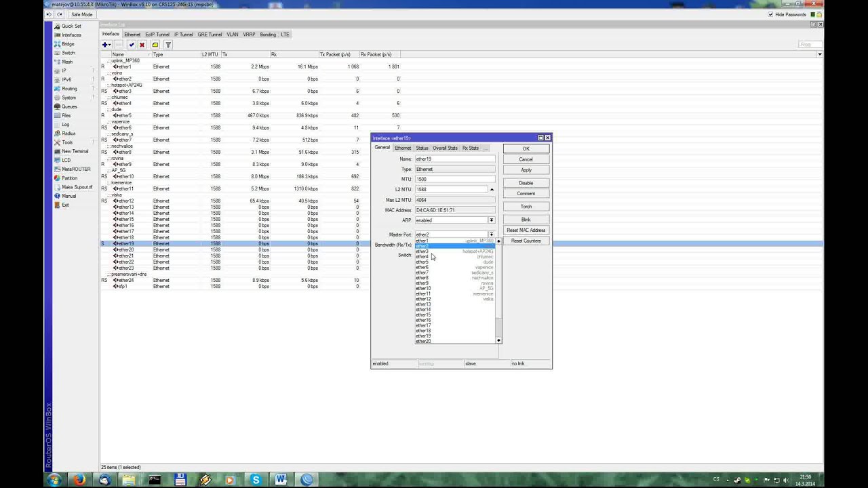This screenshot has height=488, width=868.
Task: Expand the Tools sidebar menu
Action: coord(67,142)
